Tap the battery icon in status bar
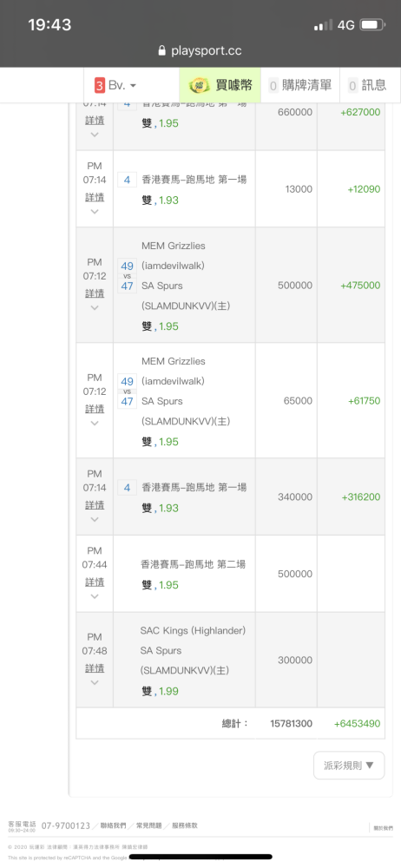Image resolution: width=401 pixels, height=868 pixels. coord(372,25)
